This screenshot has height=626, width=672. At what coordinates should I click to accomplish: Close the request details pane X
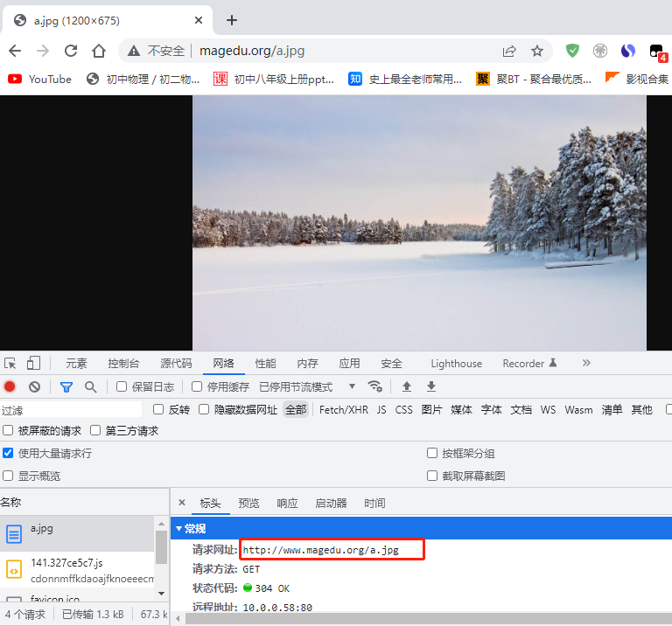[x=182, y=502]
